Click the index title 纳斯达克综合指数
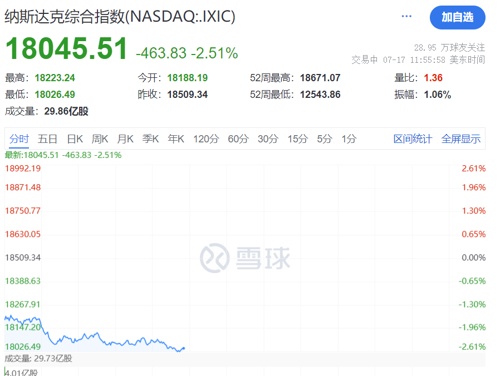 pyautogui.click(x=65, y=17)
